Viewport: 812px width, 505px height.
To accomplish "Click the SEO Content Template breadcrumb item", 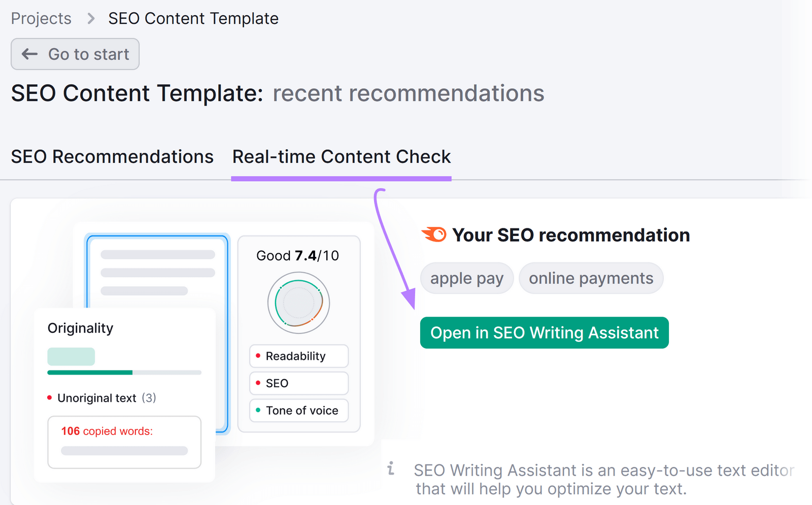I will coord(193,18).
